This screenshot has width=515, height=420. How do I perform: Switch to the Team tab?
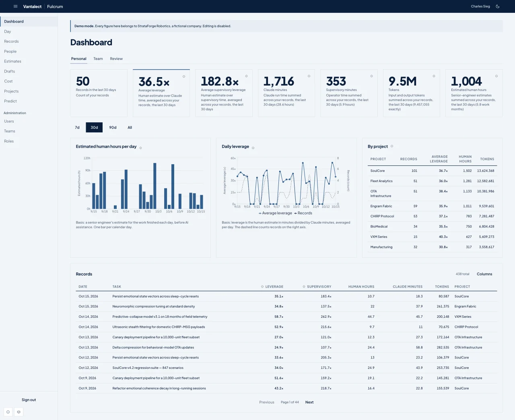(98, 59)
